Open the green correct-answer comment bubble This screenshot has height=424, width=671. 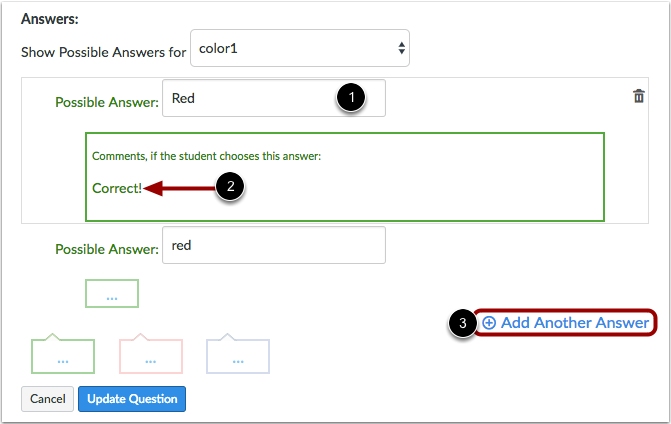[x=63, y=353]
